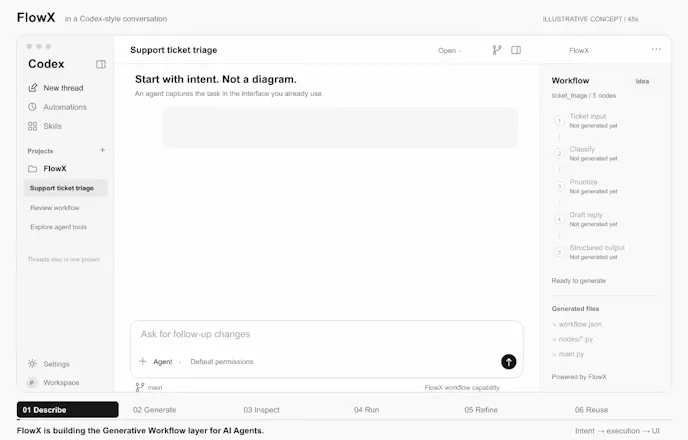The height and width of the screenshot is (440, 688).
Task: Click the Skills grid icon
Action: 32,126
